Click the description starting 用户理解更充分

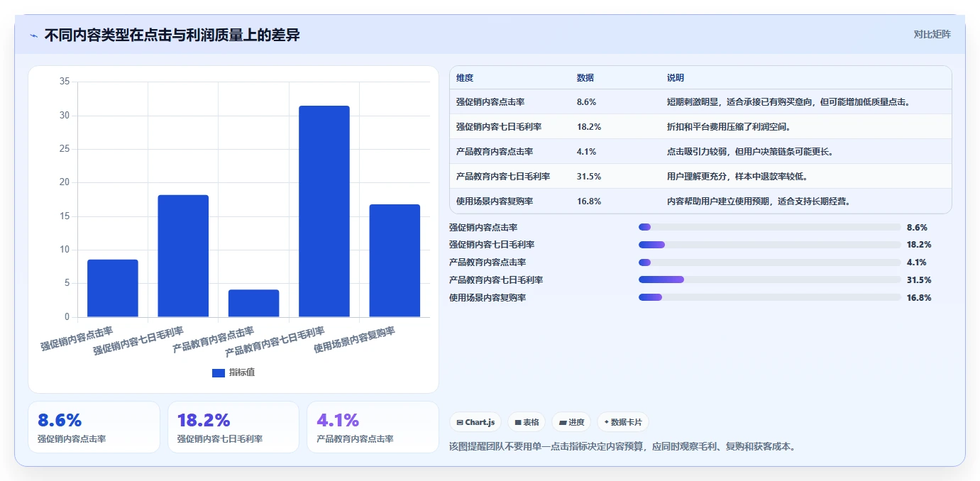click(737, 177)
